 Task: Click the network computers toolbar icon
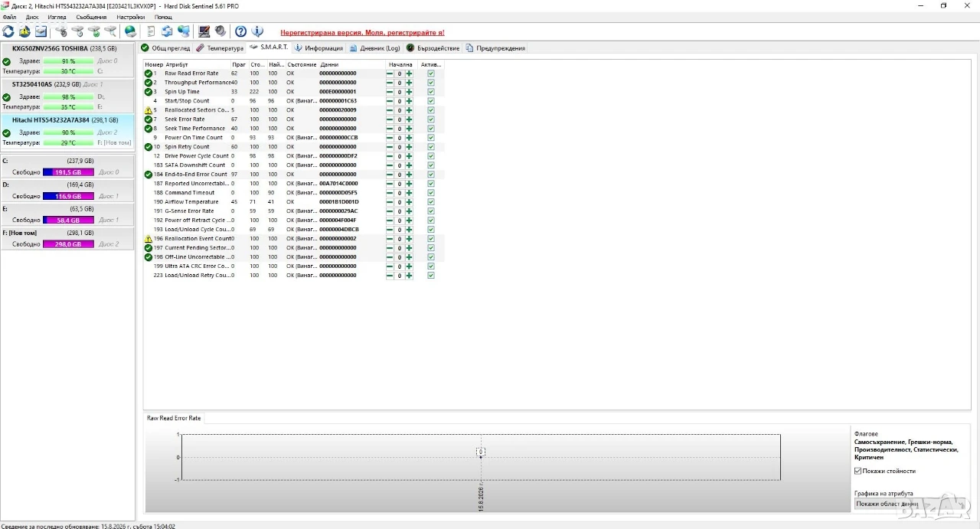coord(184,31)
